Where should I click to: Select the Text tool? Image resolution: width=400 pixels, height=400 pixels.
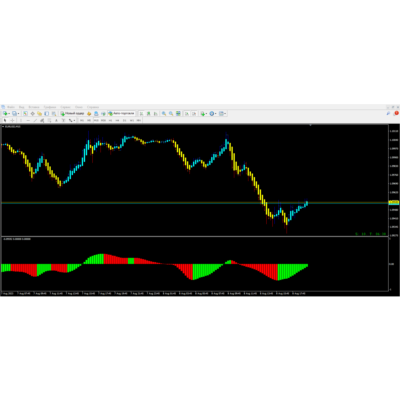56,120
